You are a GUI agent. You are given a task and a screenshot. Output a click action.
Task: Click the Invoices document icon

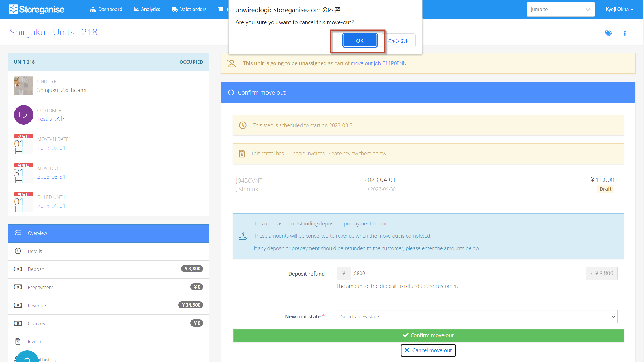pyautogui.click(x=18, y=342)
